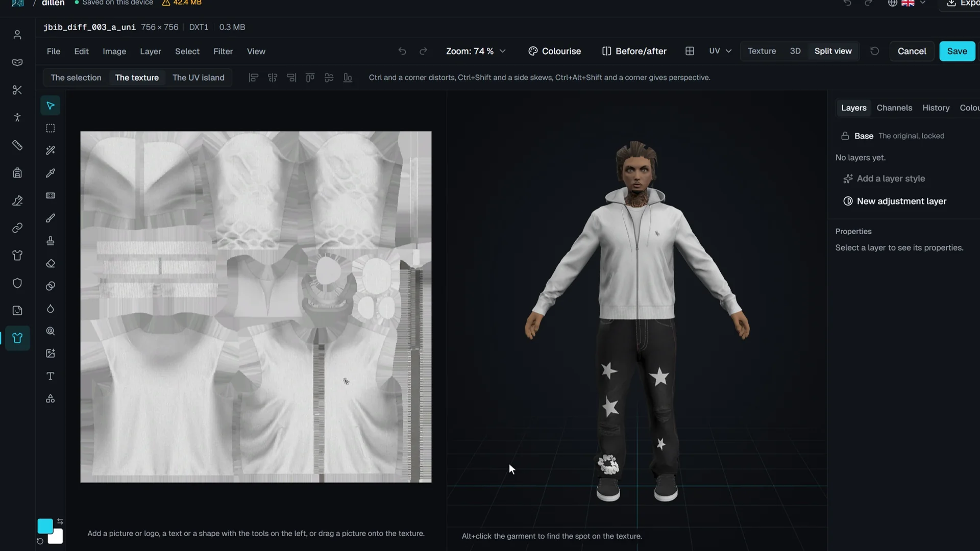Open the scissors section in the sidebar
Image resolution: width=980 pixels, height=551 pixels.
[17, 90]
